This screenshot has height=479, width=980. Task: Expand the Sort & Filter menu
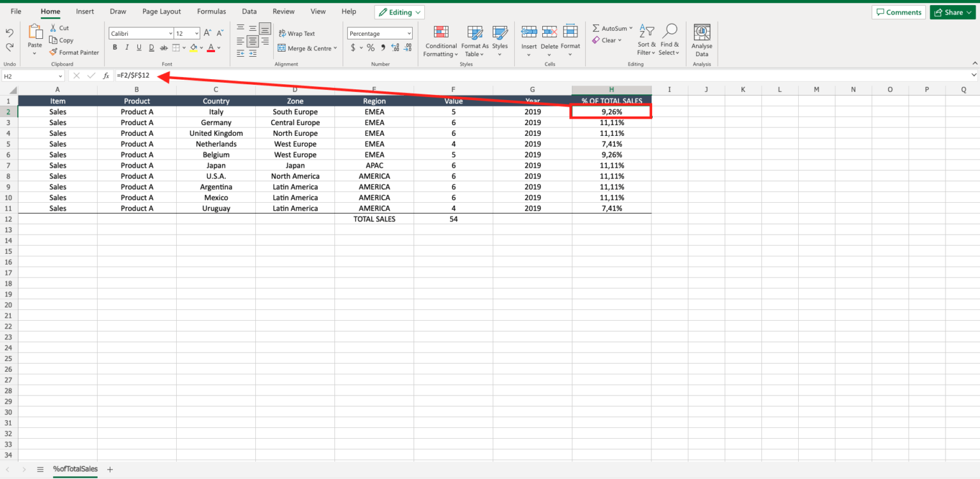click(x=646, y=40)
